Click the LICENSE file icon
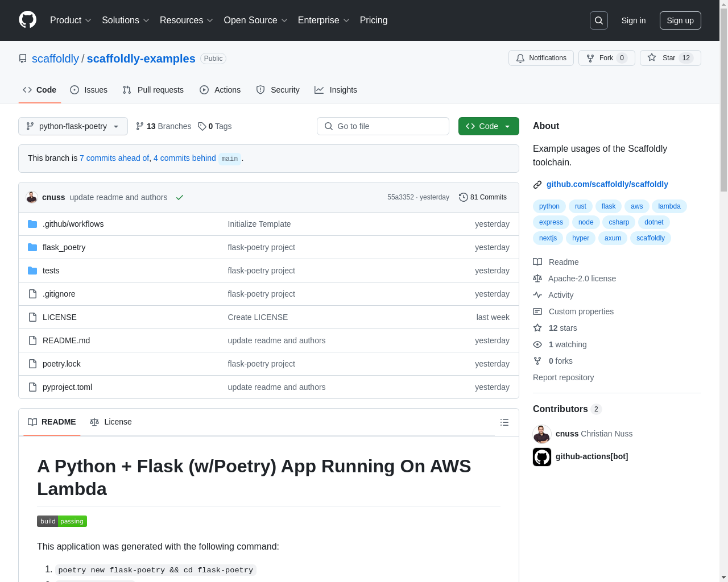The width and height of the screenshot is (728, 582). [32, 317]
